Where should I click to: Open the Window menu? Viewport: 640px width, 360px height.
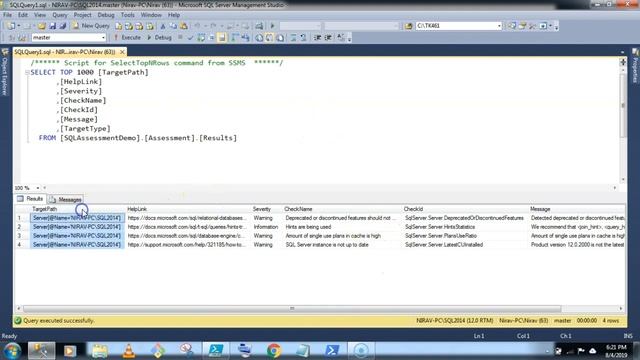[x=151, y=15]
